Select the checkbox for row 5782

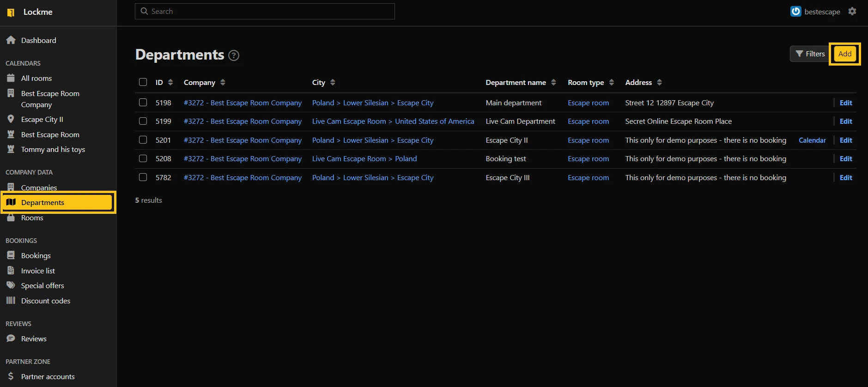pyautogui.click(x=143, y=177)
